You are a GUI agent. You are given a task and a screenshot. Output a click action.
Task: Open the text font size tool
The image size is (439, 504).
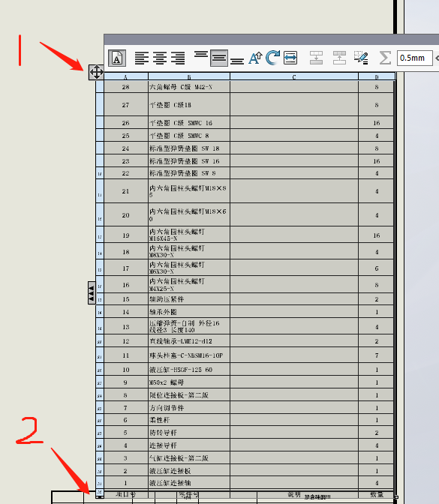tap(255, 58)
